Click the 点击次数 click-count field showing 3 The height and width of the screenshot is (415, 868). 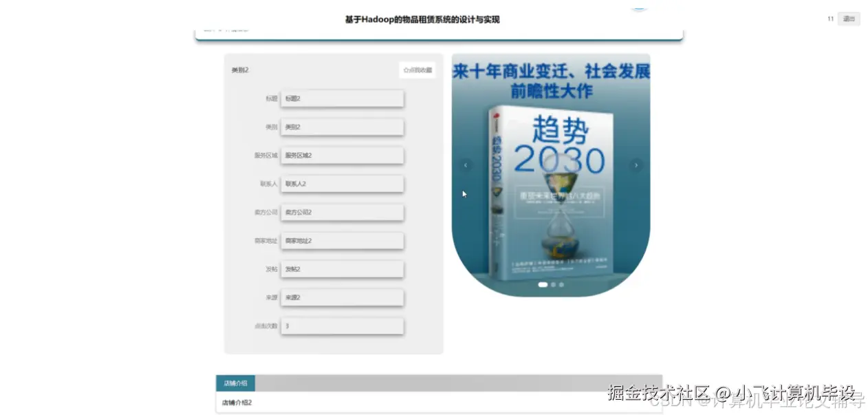342,326
